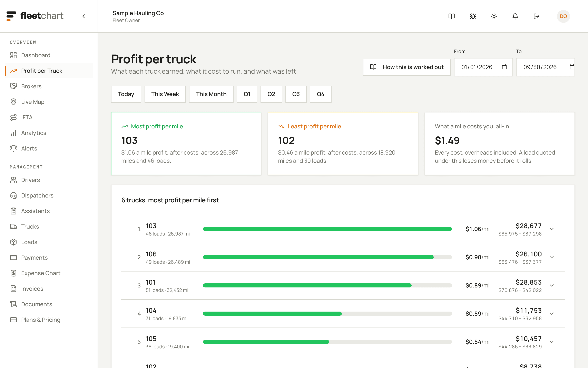Click How this is worked out button

[407, 67]
